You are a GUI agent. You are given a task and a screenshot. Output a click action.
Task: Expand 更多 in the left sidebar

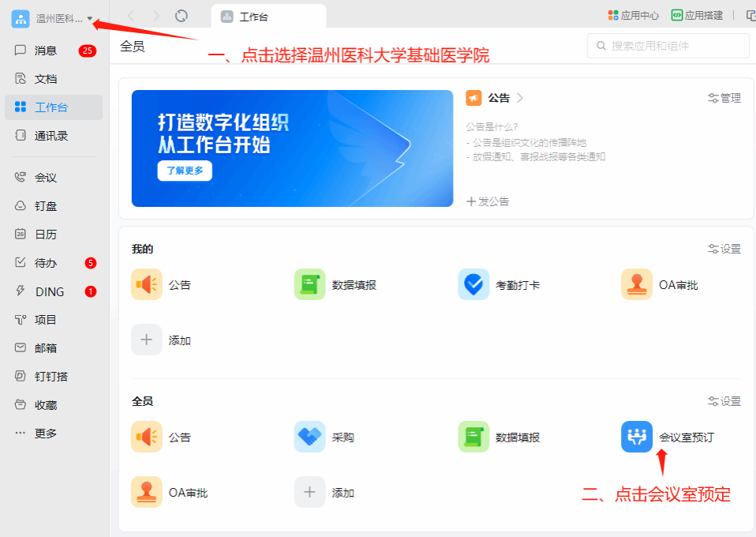coord(46,434)
